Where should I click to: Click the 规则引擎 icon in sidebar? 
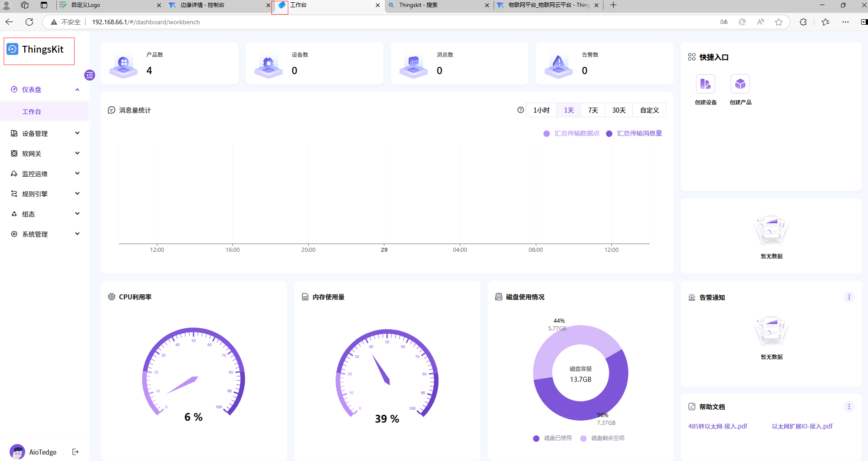[14, 194]
